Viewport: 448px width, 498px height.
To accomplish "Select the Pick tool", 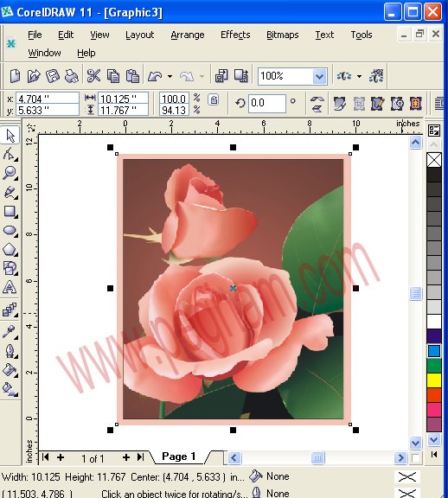I will (10, 136).
